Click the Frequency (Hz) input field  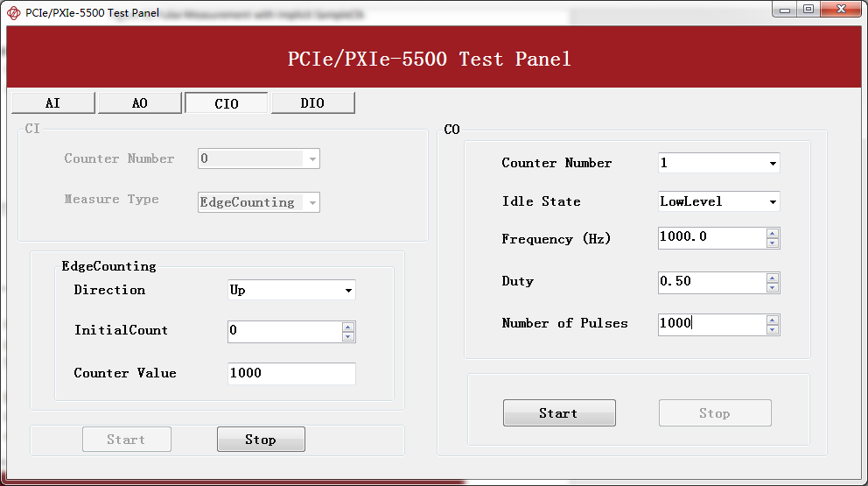(x=712, y=237)
